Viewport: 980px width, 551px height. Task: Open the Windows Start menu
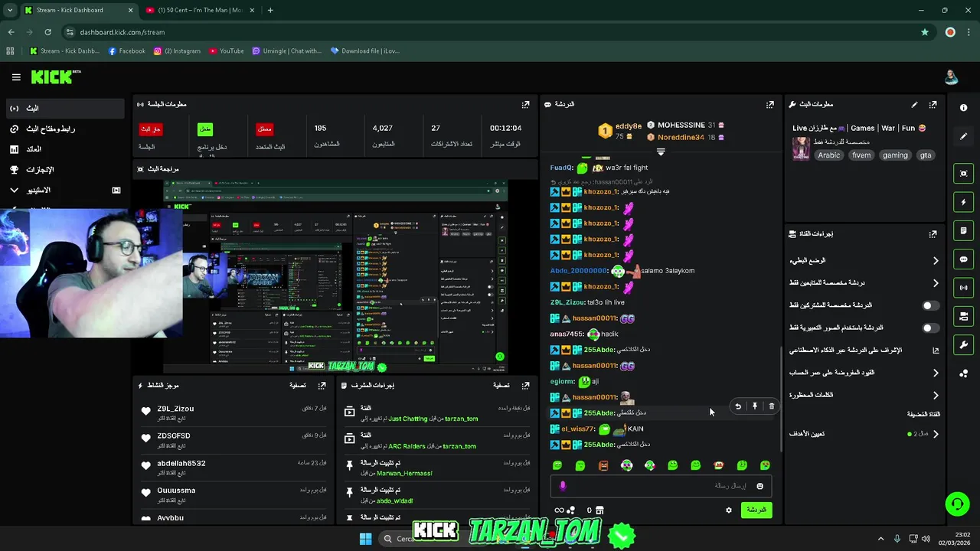click(365, 539)
